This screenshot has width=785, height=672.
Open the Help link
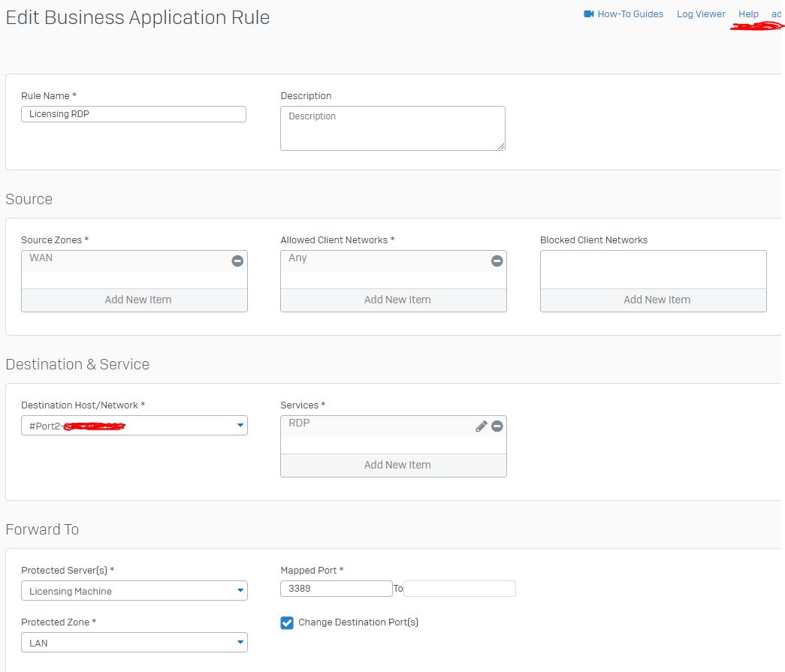(748, 14)
